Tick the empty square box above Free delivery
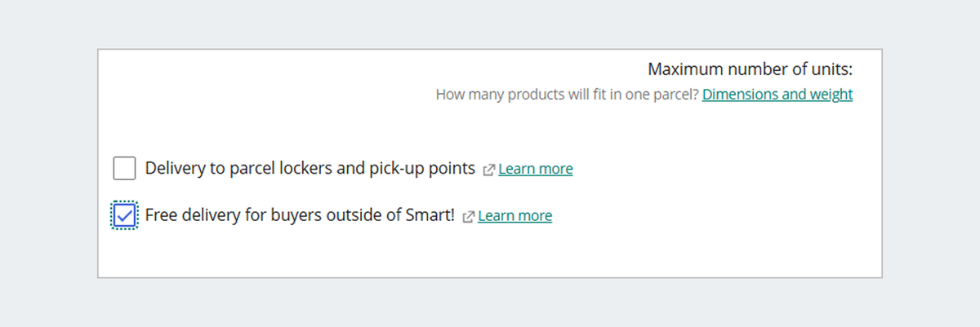 click(124, 169)
